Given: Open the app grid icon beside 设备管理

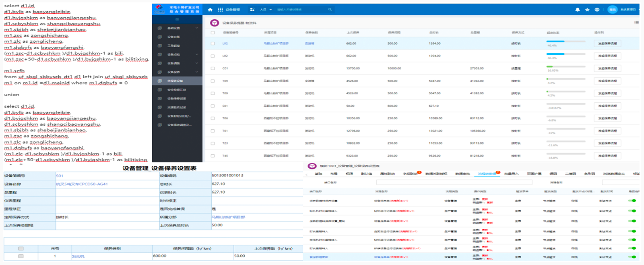Looking at the screenshot, I should pos(220,10).
